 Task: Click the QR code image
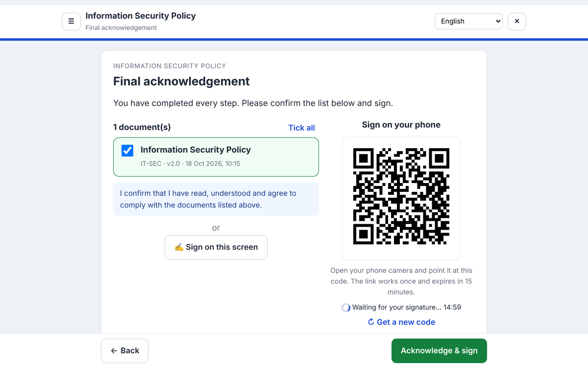tap(401, 196)
